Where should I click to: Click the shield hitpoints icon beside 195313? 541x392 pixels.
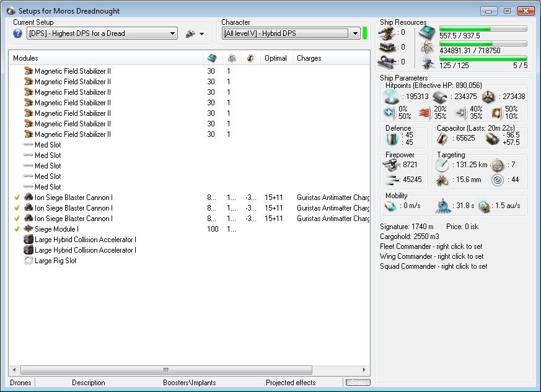point(392,97)
